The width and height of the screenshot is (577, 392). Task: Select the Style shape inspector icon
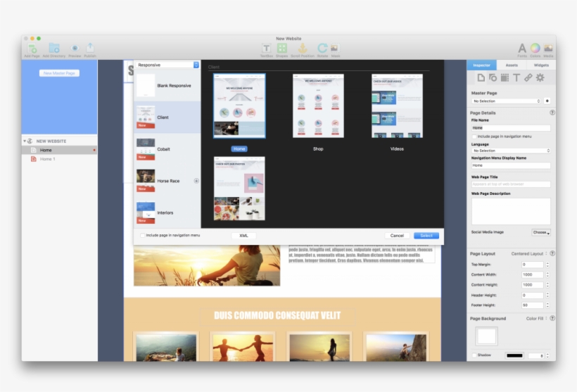click(493, 77)
